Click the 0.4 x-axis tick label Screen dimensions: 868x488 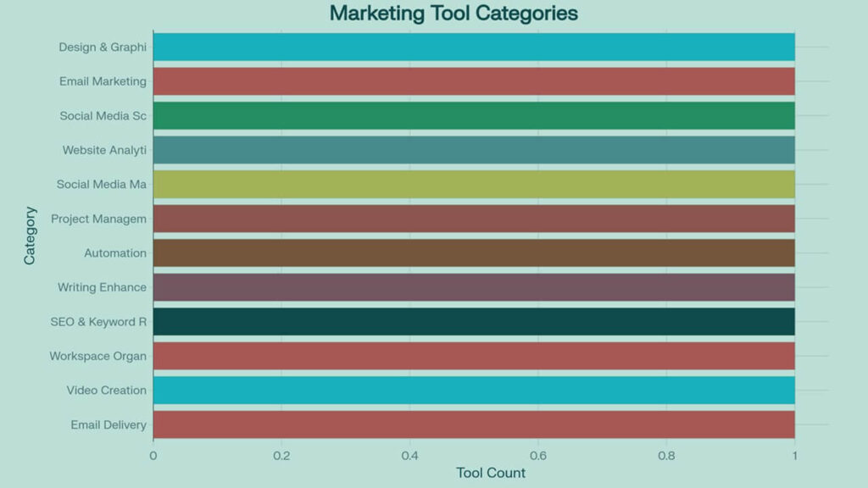tap(409, 455)
